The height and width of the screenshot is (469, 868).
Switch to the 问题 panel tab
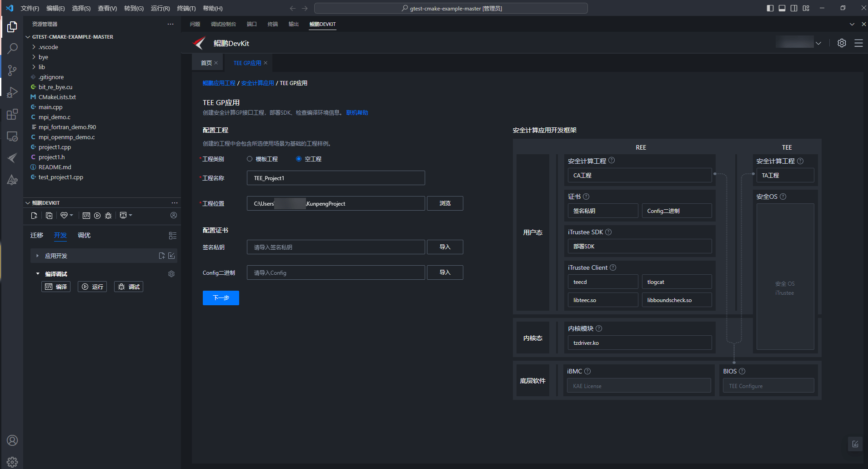(x=195, y=24)
